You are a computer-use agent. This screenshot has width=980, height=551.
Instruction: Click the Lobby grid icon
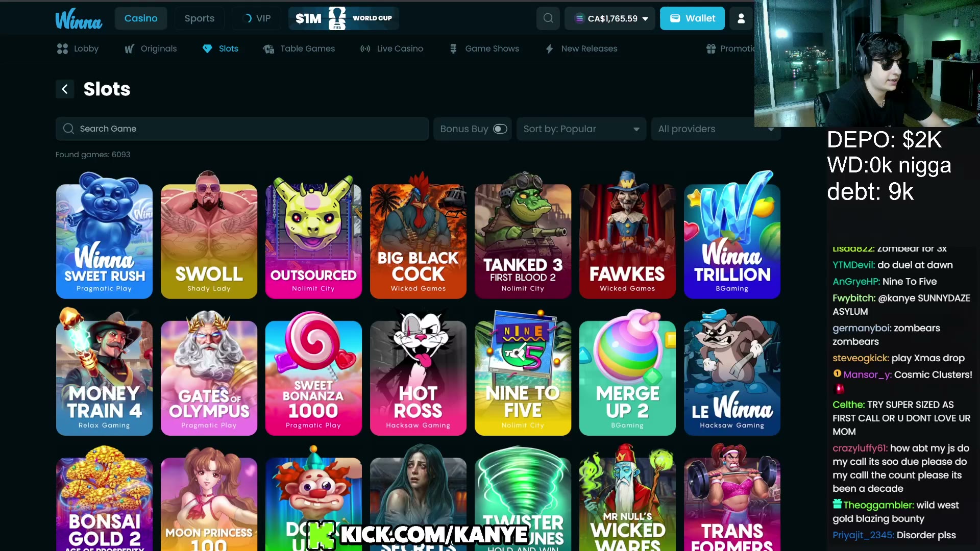pos(62,48)
